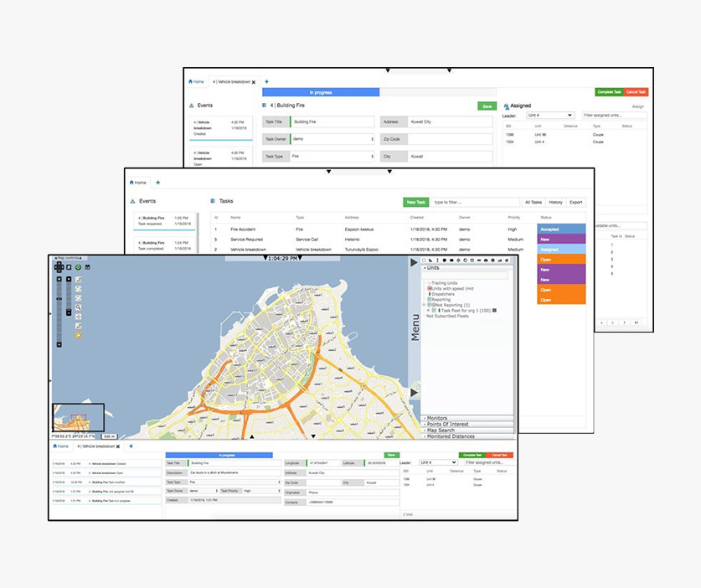The height and width of the screenshot is (588, 701).
Task: Select the magnifier zoom tool on the map
Action: pos(79,307)
